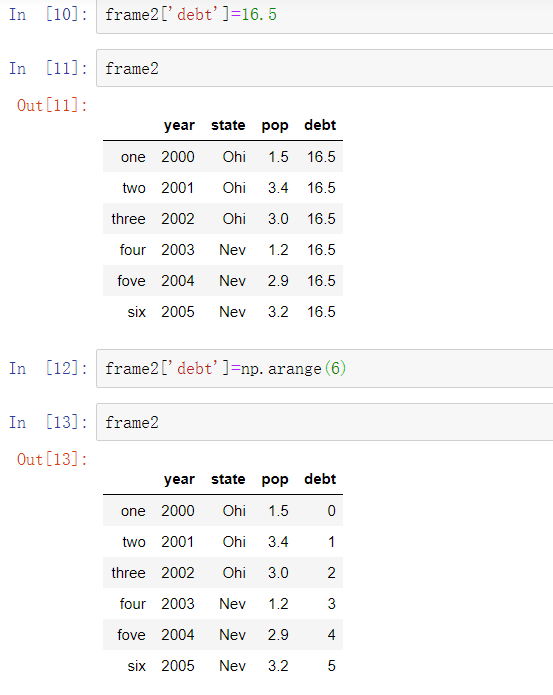Click the debt column header in Out[11] table
This screenshot has height=695, width=553.
320,125
